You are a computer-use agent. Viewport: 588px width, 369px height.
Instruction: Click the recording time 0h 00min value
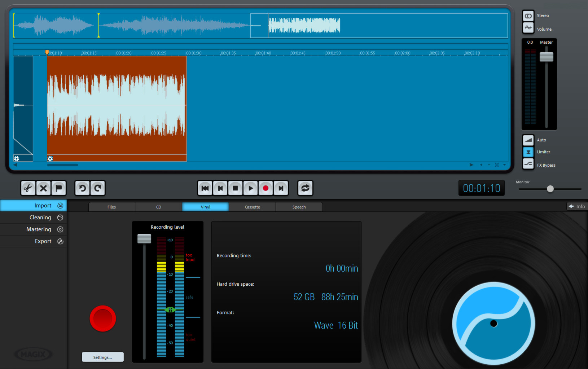click(342, 268)
